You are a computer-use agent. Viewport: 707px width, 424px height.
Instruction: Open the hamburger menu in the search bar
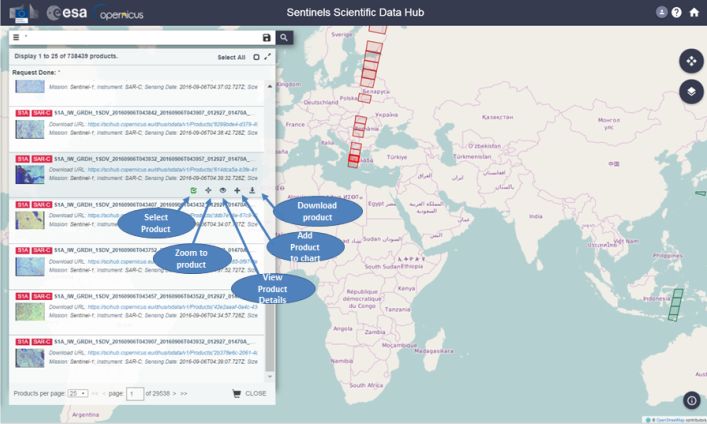point(16,37)
